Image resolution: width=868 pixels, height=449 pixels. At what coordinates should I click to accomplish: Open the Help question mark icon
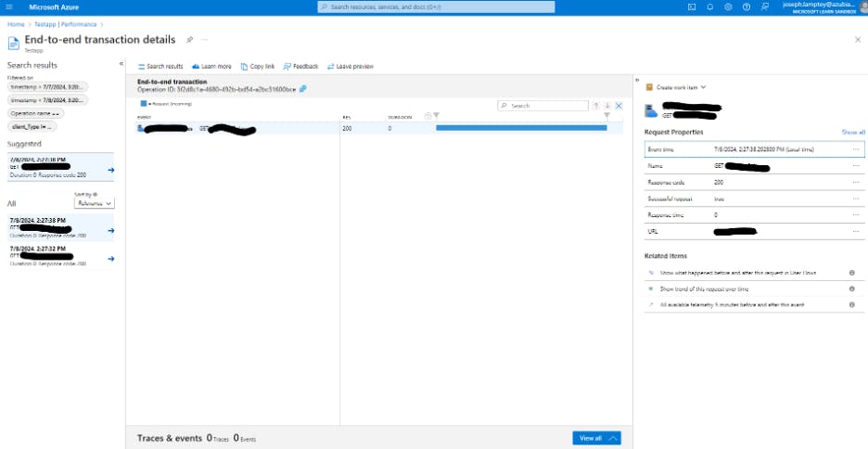747,7
